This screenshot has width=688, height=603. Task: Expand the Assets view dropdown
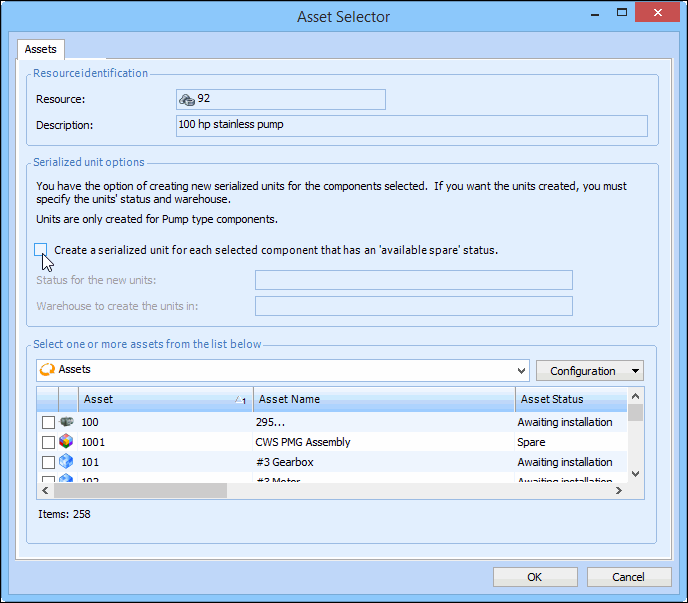(x=521, y=371)
